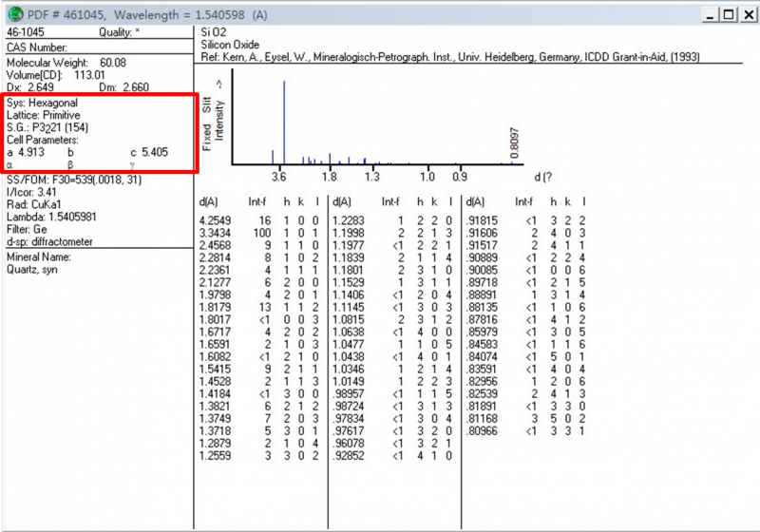This screenshot has height=532, width=760.
Task: Select the last d-spacing .80966
Action: click(x=482, y=431)
